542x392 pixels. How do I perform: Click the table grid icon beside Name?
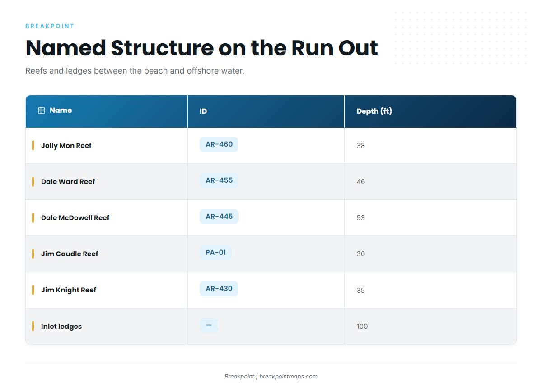point(42,111)
